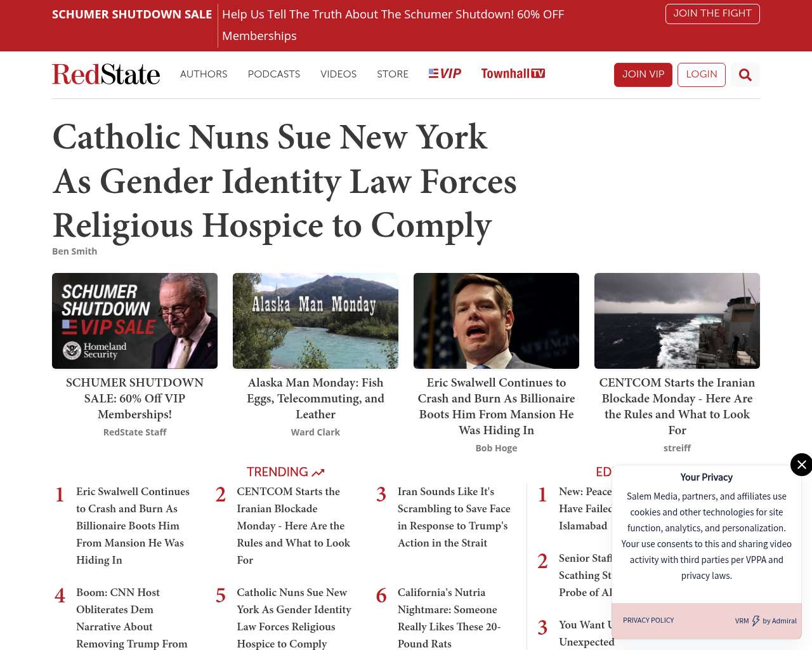Click the trending arrow icon
This screenshot has height=650, width=812.
[318, 472]
